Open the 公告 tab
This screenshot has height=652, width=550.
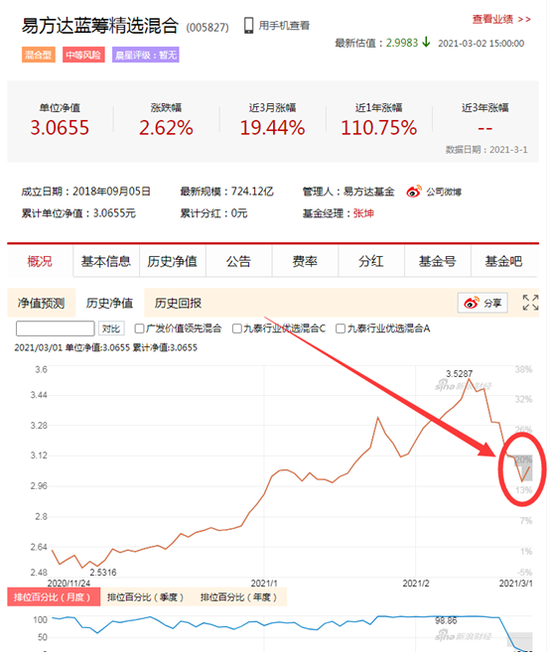click(239, 262)
